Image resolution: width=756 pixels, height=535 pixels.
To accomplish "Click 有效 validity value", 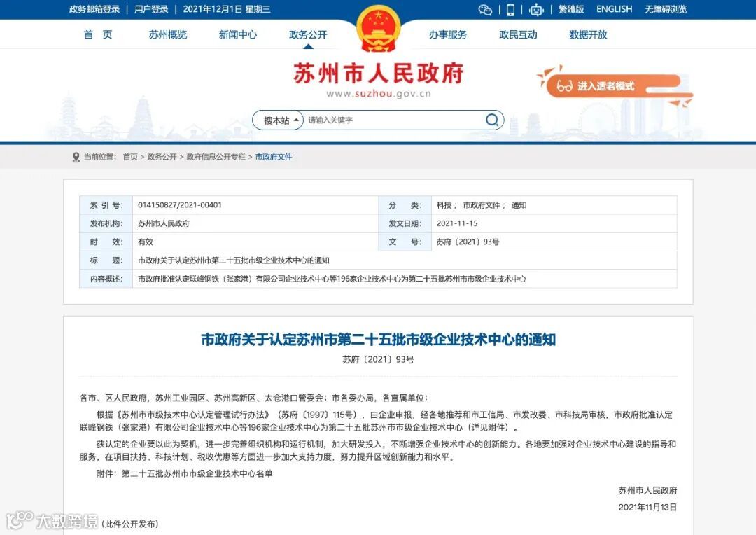I will [145, 242].
